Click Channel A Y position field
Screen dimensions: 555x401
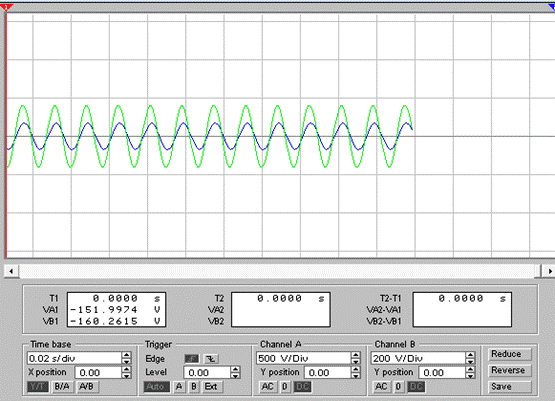coord(327,373)
